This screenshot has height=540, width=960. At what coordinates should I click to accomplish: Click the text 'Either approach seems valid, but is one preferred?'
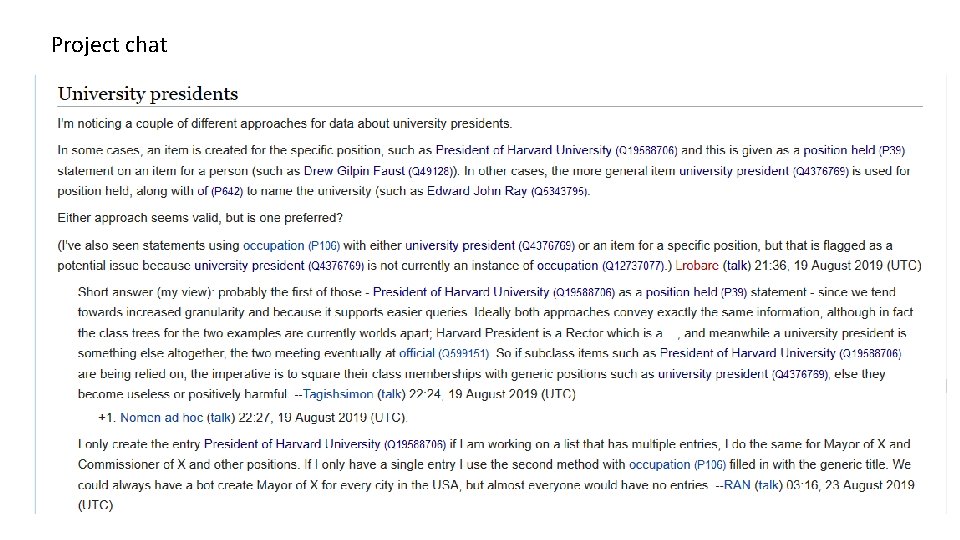[x=200, y=218]
